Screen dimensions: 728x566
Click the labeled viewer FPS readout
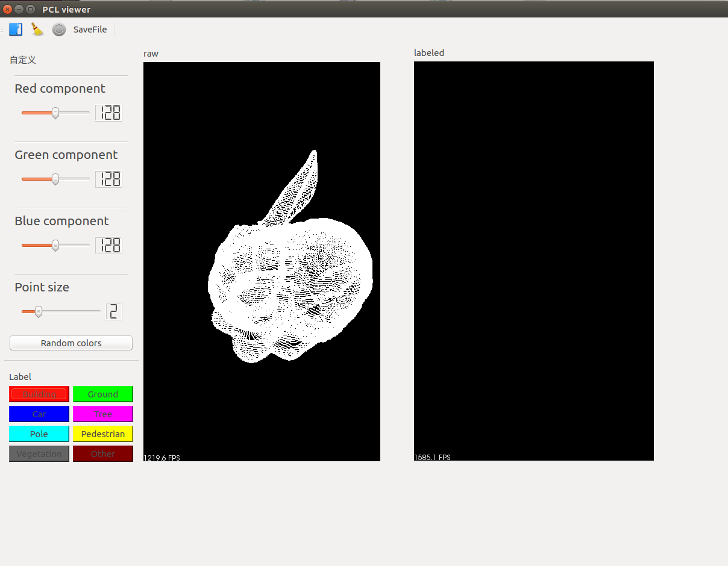click(x=432, y=457)
